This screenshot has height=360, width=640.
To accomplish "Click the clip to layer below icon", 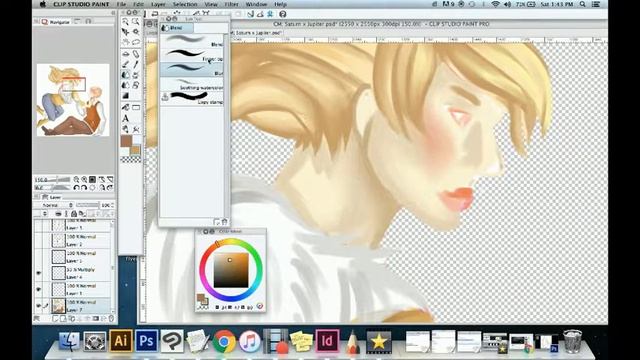I will click(x=58, y=213).
